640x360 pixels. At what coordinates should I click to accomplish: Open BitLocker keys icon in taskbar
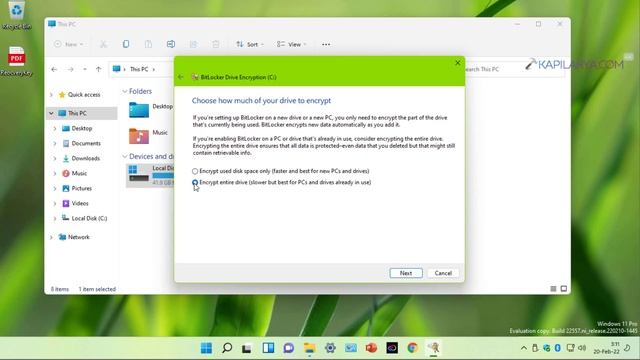pyautogui.click(x=433, y=348)
